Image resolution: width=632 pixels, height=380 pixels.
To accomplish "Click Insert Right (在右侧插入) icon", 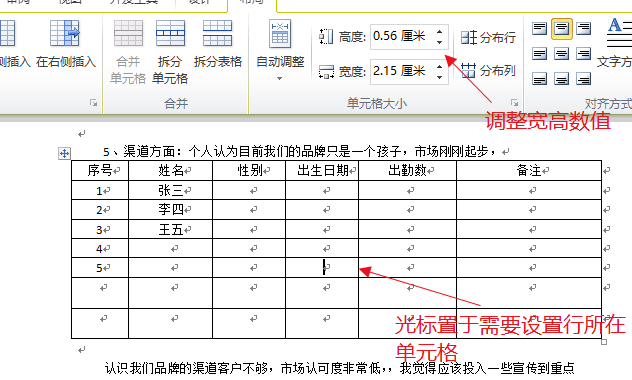I will [65, 34].
